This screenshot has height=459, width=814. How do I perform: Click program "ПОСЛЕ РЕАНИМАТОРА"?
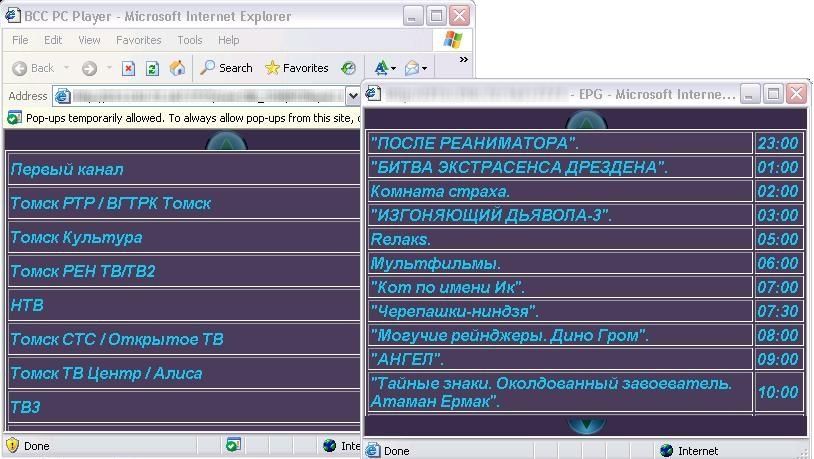pos(560,143)
